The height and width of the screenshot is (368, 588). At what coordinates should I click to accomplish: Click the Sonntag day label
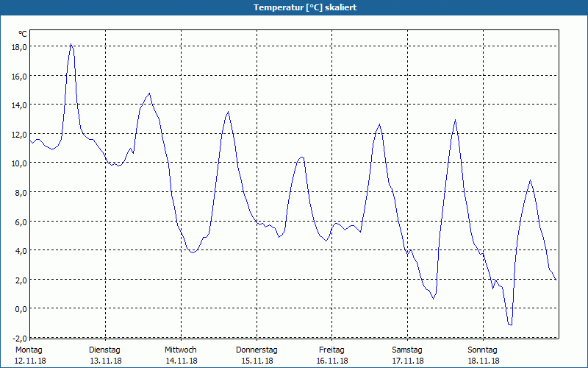pos(482,350)
